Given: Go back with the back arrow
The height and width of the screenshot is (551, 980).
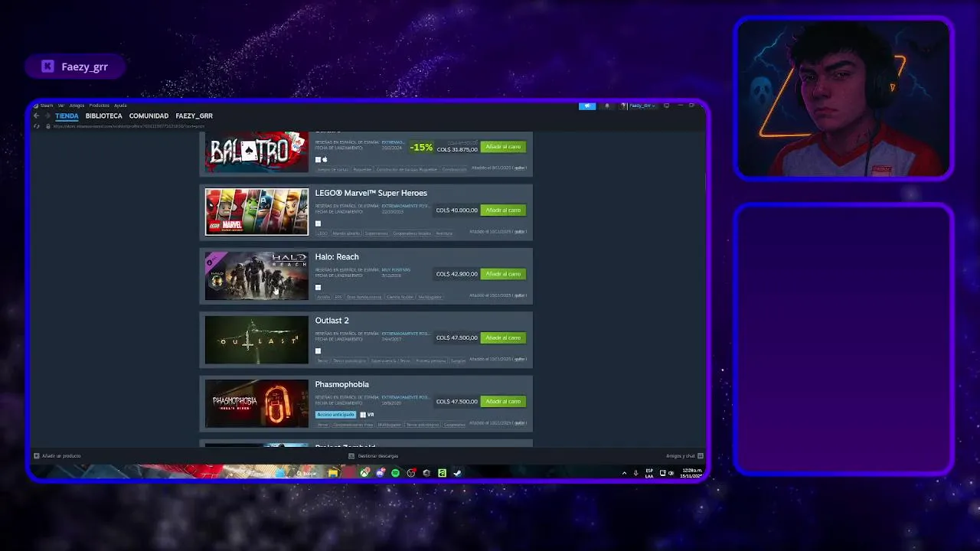Looking at the screenshot, I should pyautogui.click(x=36, y=116).
